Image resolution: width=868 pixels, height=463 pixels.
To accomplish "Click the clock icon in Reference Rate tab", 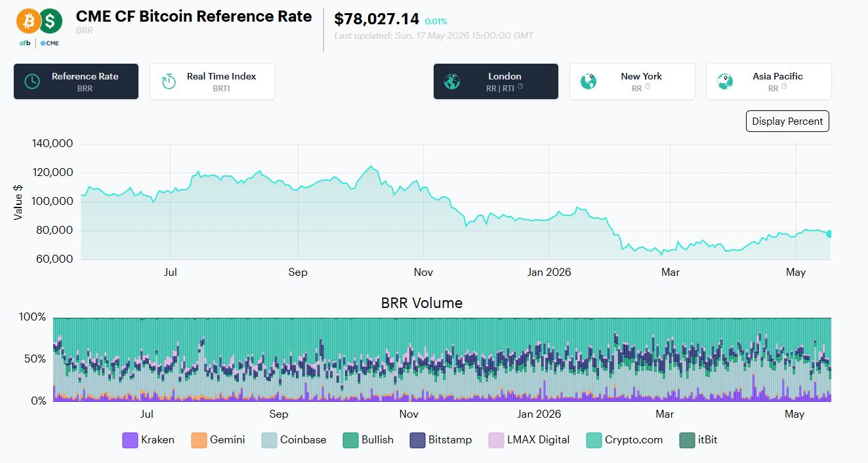I will 31,81.
